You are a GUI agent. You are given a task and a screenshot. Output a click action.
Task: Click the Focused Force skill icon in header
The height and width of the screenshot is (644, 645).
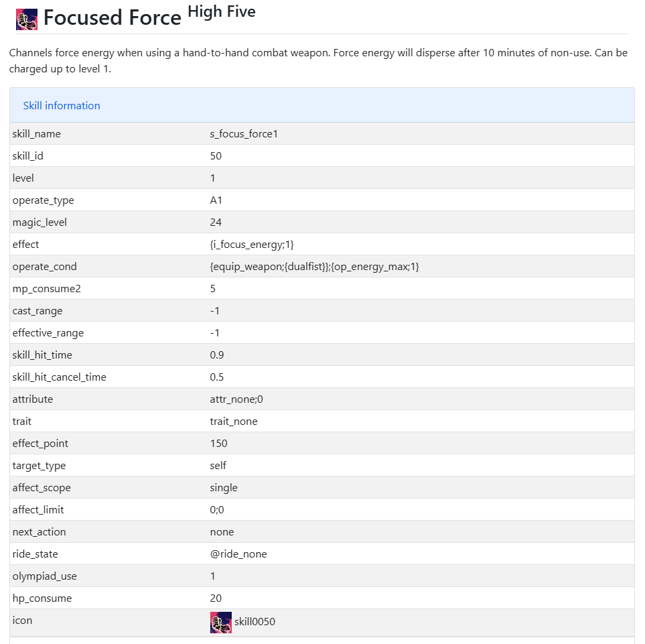coord(27,19)
